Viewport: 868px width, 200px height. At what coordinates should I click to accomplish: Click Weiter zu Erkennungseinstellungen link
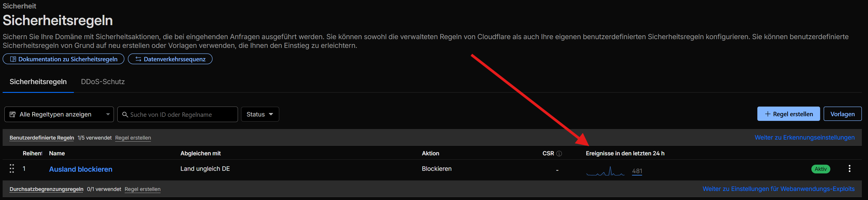click(804, 138)
